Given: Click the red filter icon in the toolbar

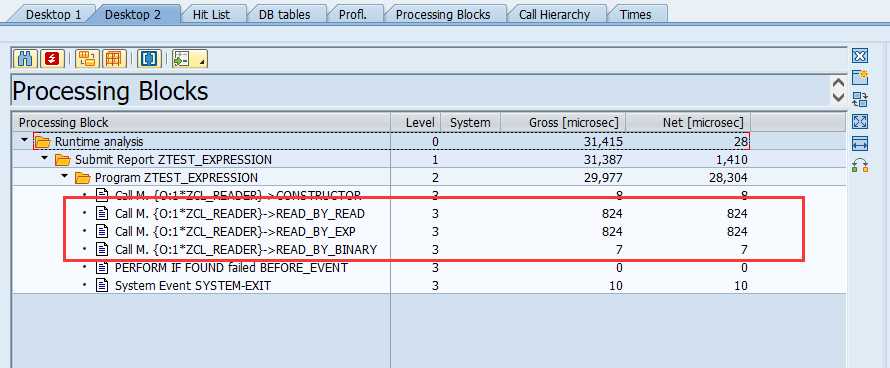Looking at the screenshot, I should pyautogui.click(x=53, y=59).
